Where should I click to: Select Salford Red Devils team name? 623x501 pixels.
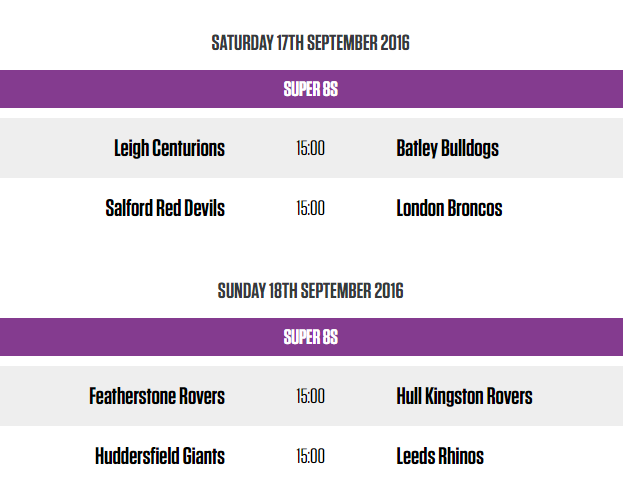click(165, 209)
